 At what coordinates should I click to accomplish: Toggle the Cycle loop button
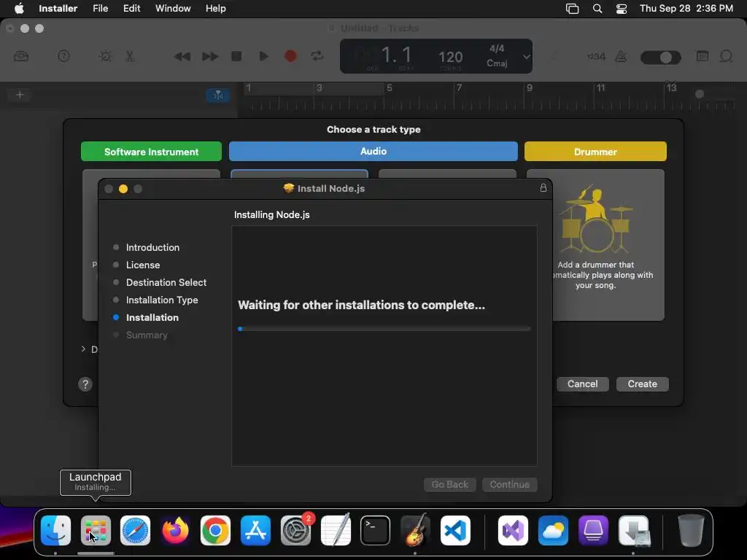point(317,56)
